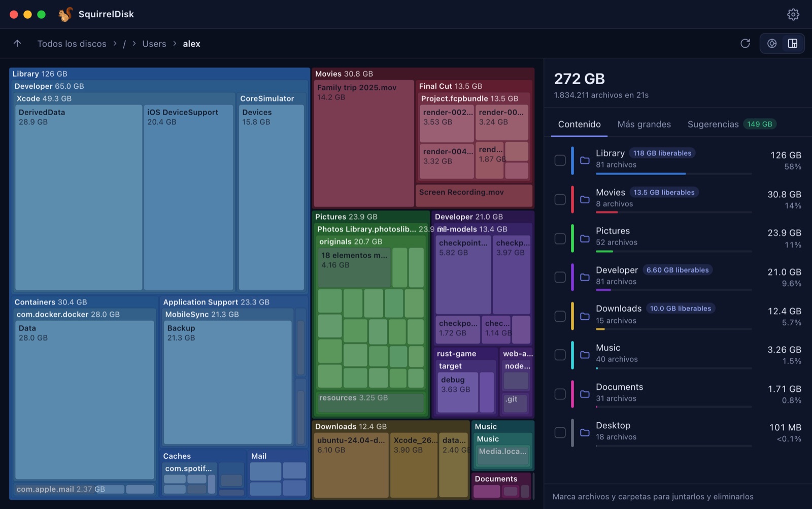Open the Más grandes tab
Screen dimensions: 812x509
(x=644, y=124)
